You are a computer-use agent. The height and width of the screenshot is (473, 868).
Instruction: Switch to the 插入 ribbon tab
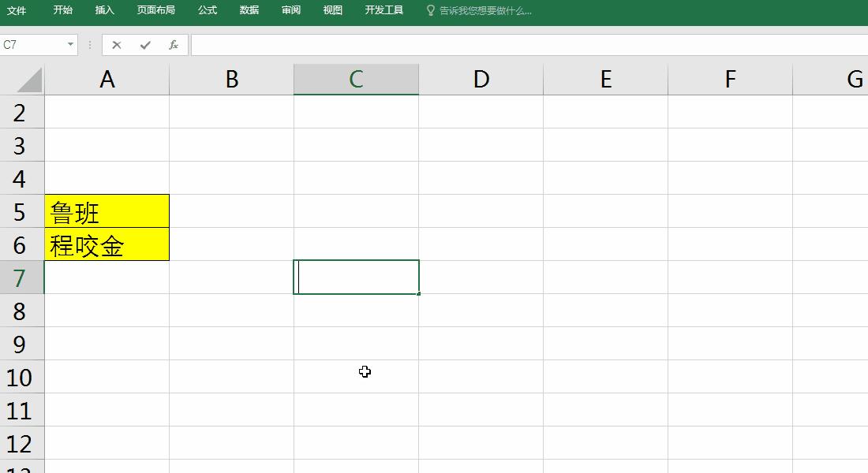click(105, 11)
